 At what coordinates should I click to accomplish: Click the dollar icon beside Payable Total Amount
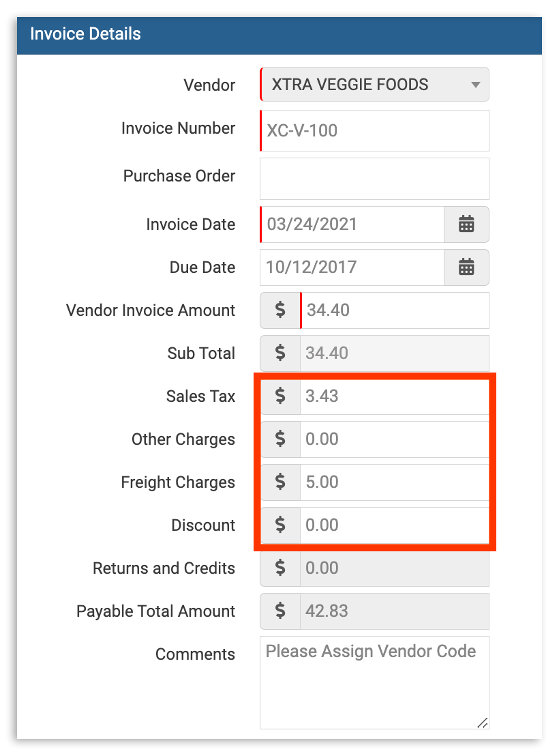[x=279, y=611]
